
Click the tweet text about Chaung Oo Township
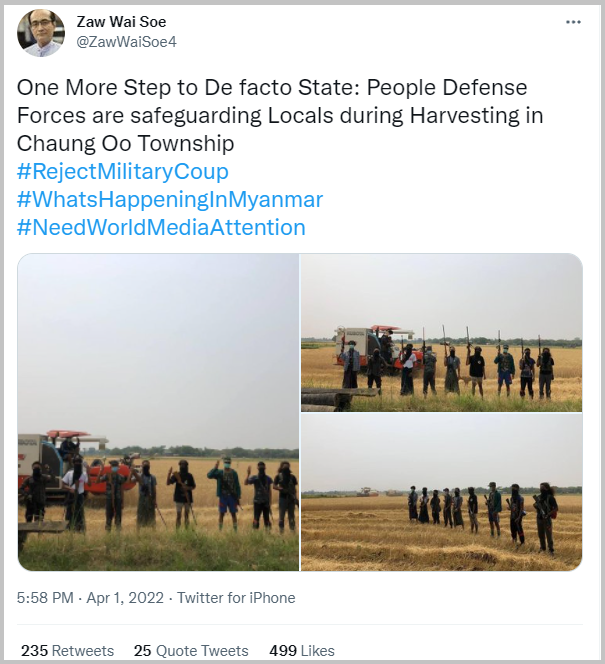[280, 115]
